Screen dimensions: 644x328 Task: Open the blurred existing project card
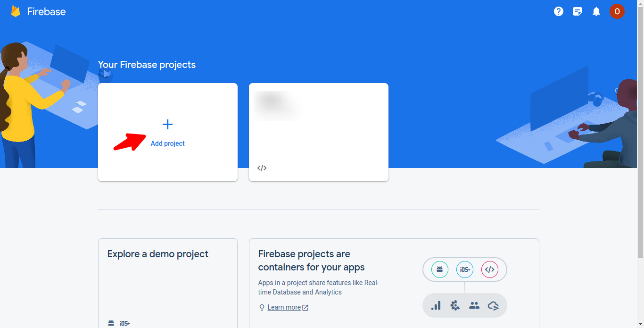tap(319, 132)
